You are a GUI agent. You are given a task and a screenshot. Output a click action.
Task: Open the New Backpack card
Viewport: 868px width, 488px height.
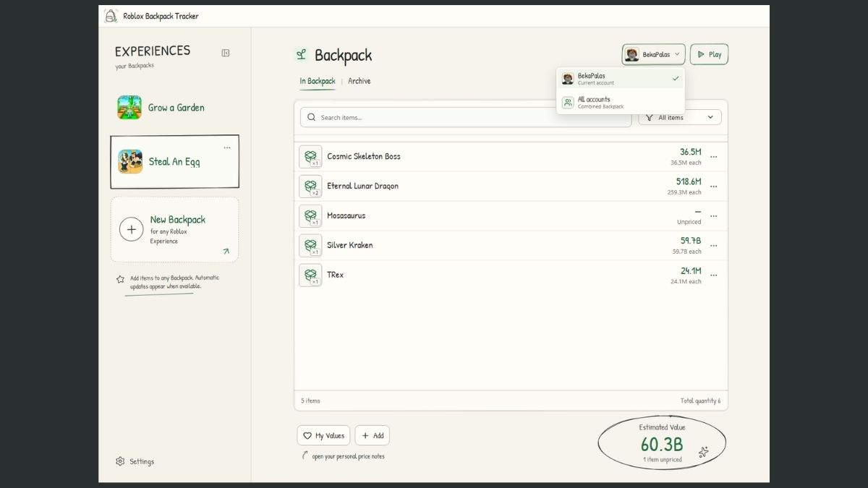(x=174, y=229)
